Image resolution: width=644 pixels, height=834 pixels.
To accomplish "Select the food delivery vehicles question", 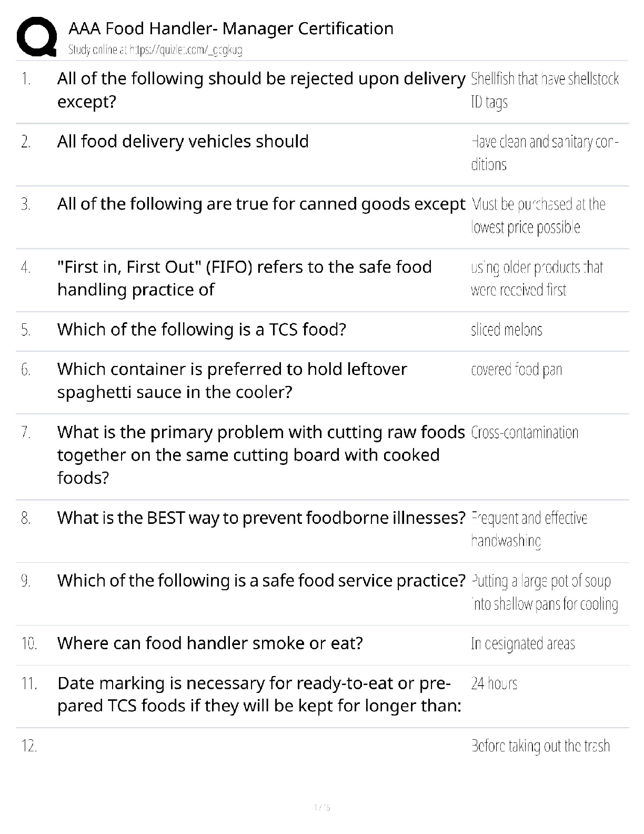I will pos(183,142).
